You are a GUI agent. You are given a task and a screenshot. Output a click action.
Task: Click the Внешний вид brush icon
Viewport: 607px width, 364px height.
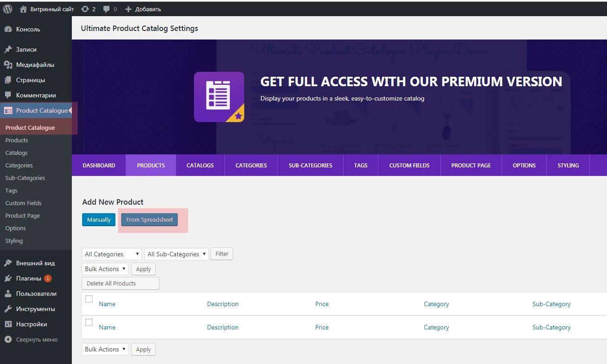pos(8,263)
